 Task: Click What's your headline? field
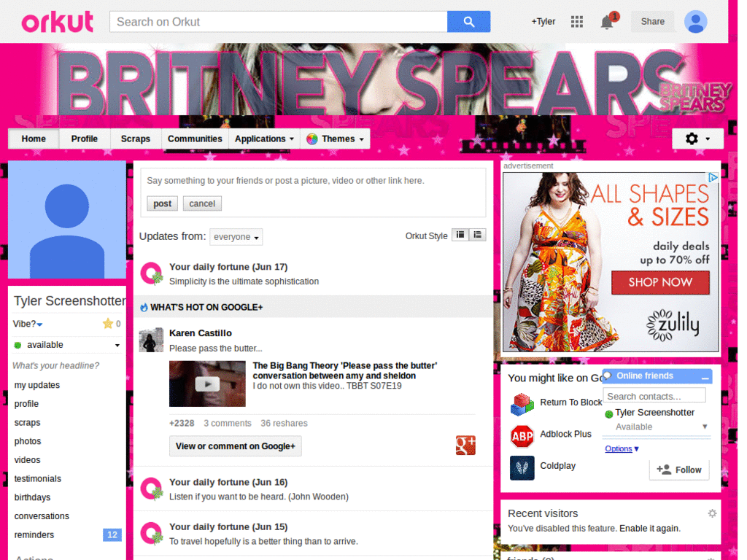coord(55,366)
